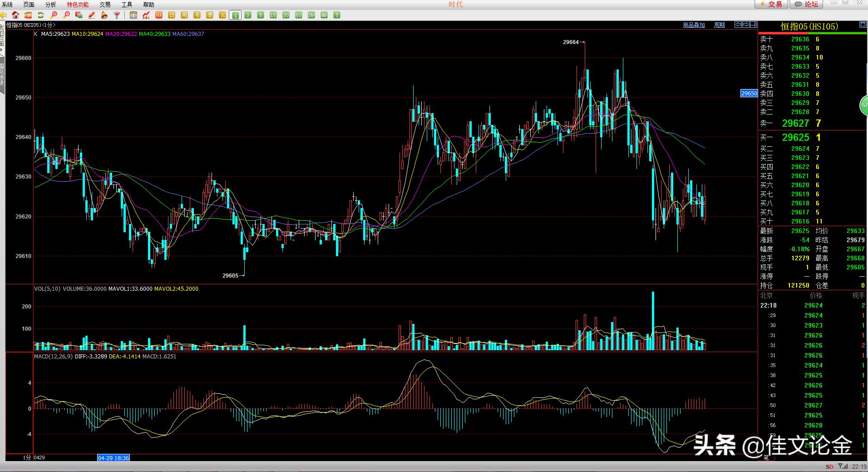Click the 交易 trade button
Image resolution: width=868 pixels, height=472 pixels.
771,4
